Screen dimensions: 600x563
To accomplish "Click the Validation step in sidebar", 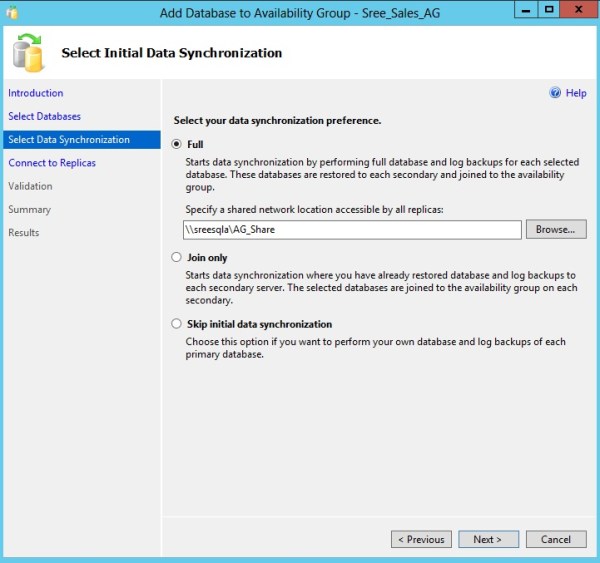I will click(x=30, y=186).
